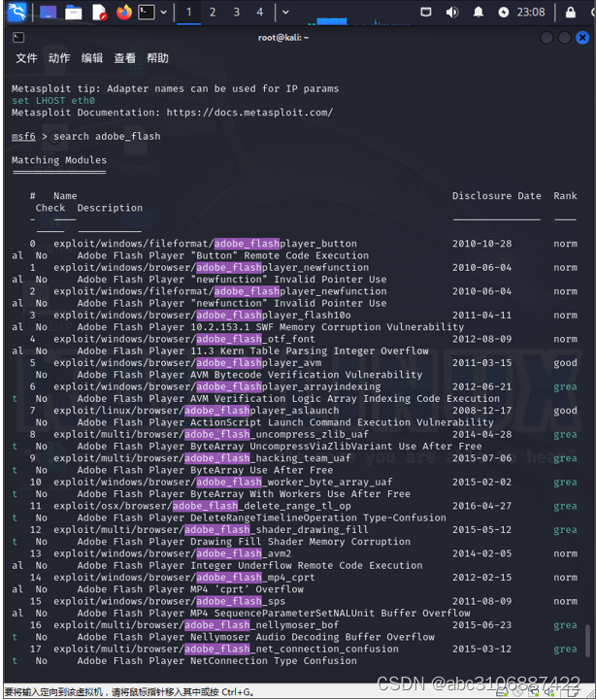This screenshot has height=700, width=596.
Task: Select the adobe_flash_otf_font module line
Action: coord(184,339)
